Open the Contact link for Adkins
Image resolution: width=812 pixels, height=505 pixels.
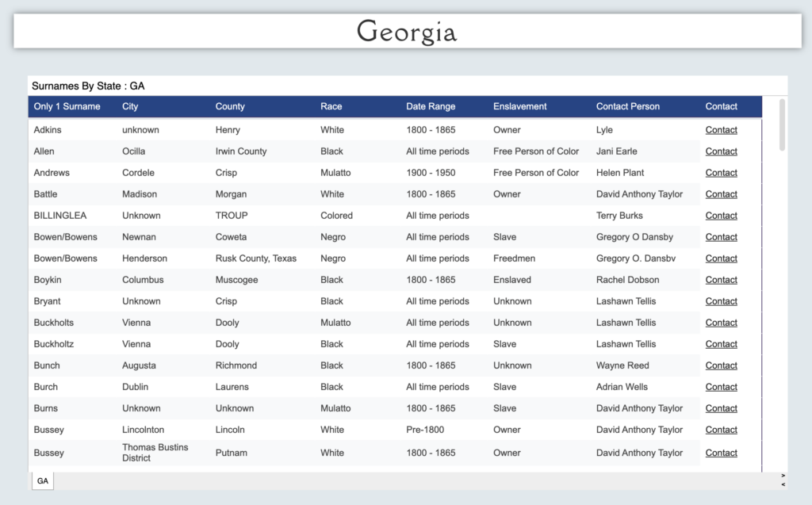[x=721, y=130]
